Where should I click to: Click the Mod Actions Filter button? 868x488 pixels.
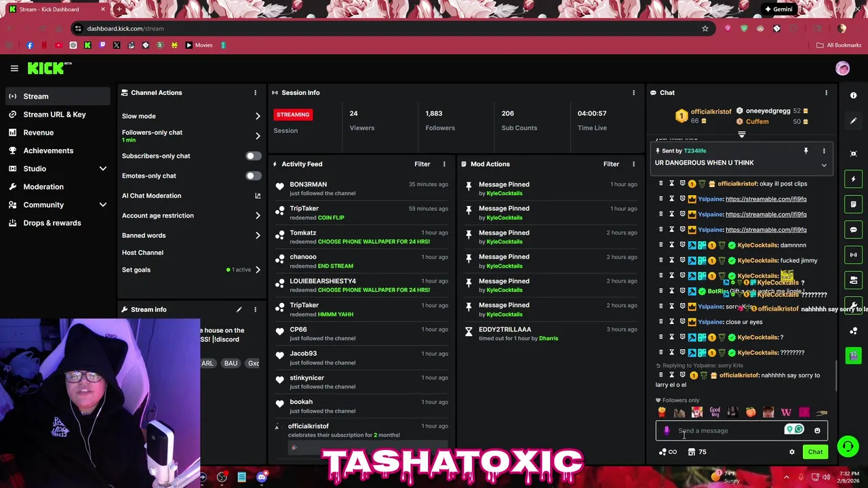point(611,164)
